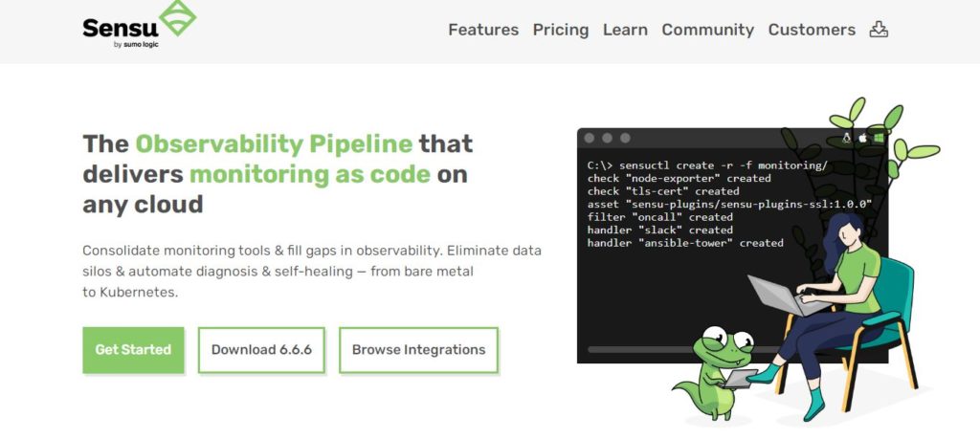This screenshot has width=980, height=439.
Task: Click the Browse Integrations button
Action: (x=418, y=350)
